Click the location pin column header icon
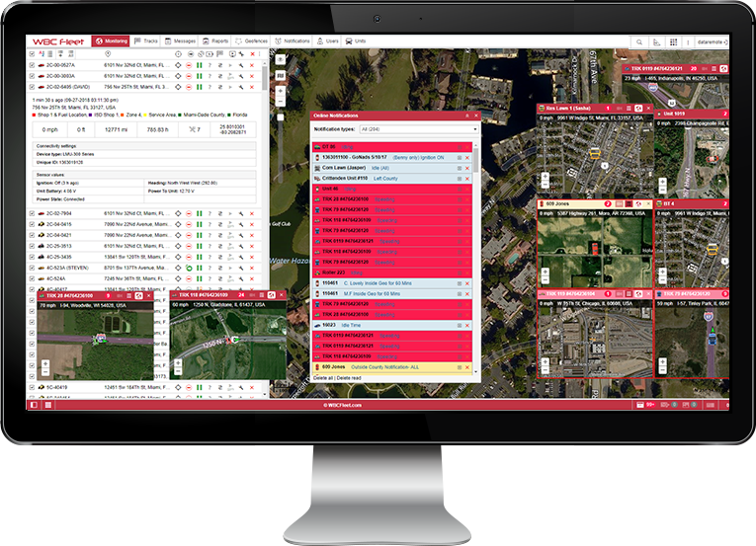 click(x=108, y=54)
